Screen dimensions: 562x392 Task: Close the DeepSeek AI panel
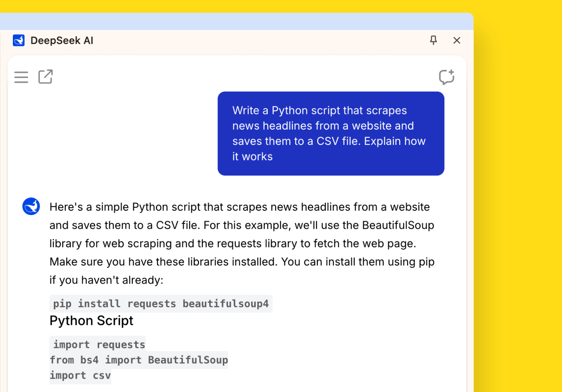point(456,40)
